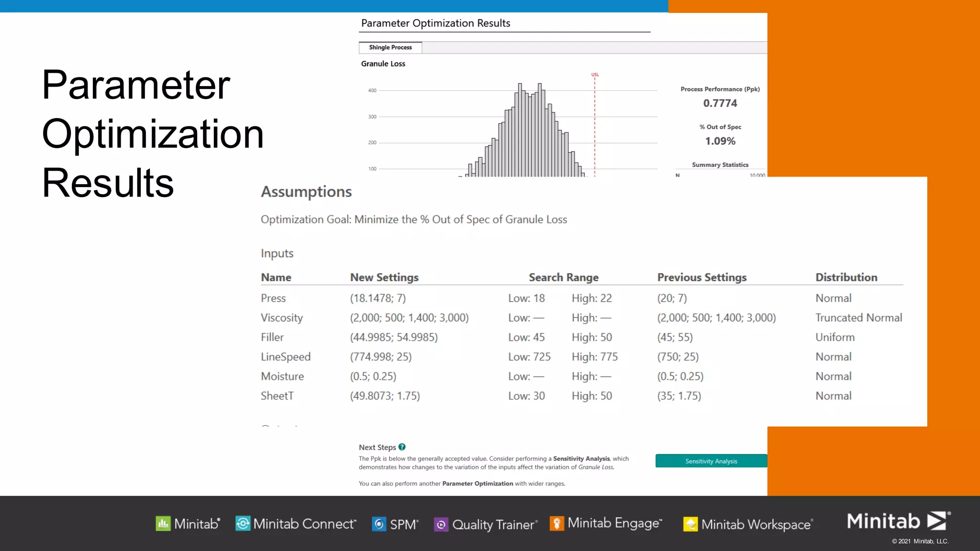
Task: Click SheetT new setting (49.8073; 1.75)
Action: tap(385, 396)
